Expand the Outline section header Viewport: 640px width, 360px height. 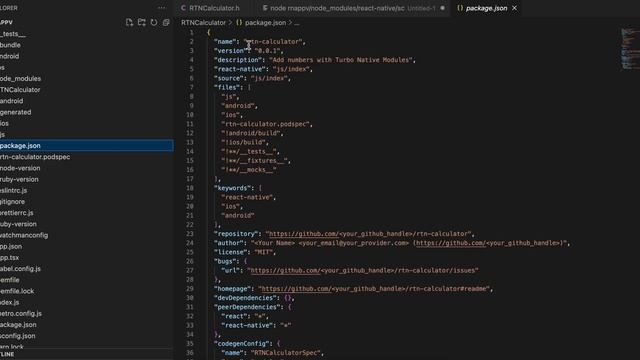tap(87, 354)
